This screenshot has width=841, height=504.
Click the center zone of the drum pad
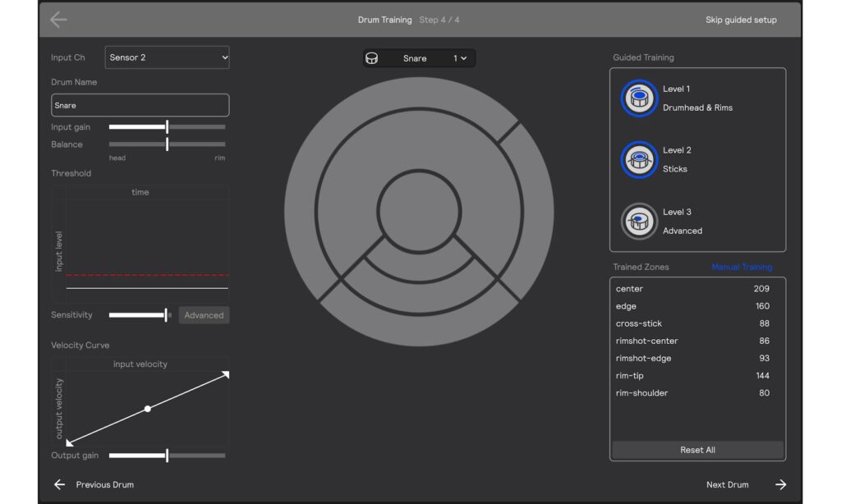[419, 211]
